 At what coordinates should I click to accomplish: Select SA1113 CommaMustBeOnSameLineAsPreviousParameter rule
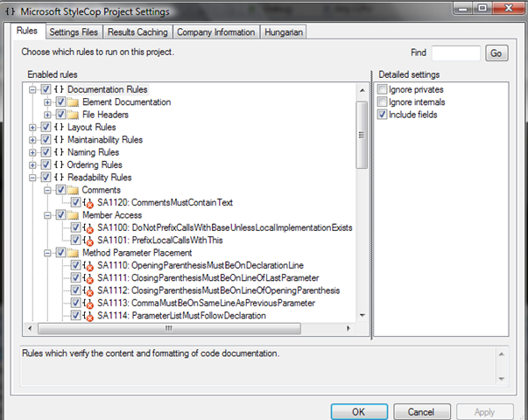(x=206, y=304)
